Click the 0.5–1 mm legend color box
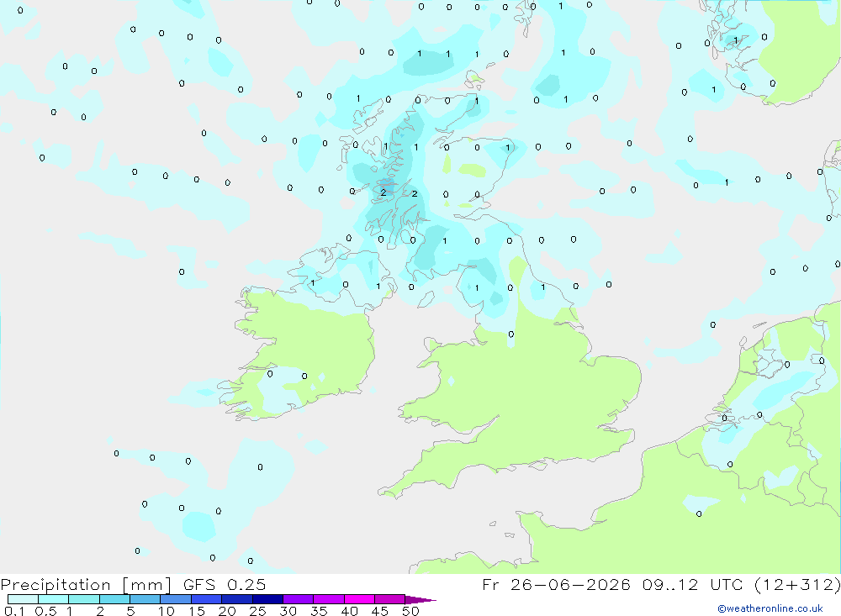 pyautogui.click(x=53, y=599)
